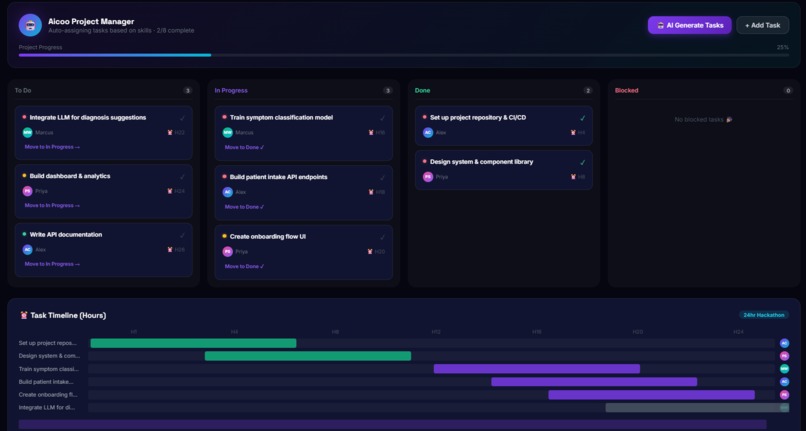The width and height of the screenshot is (806, 431).
Task: Click deadline clock icon on 'Build patient intake' card
Action: coord(370,192)
